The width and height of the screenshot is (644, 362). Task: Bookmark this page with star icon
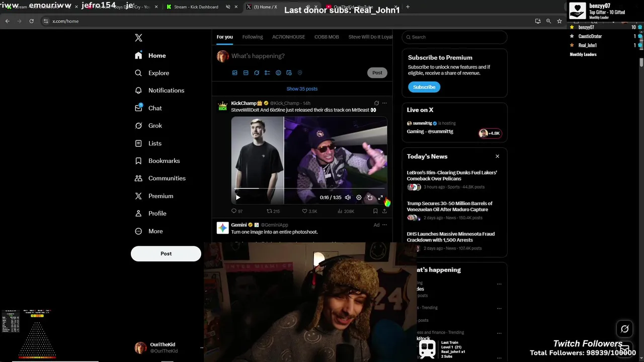[x=559, y=21]
